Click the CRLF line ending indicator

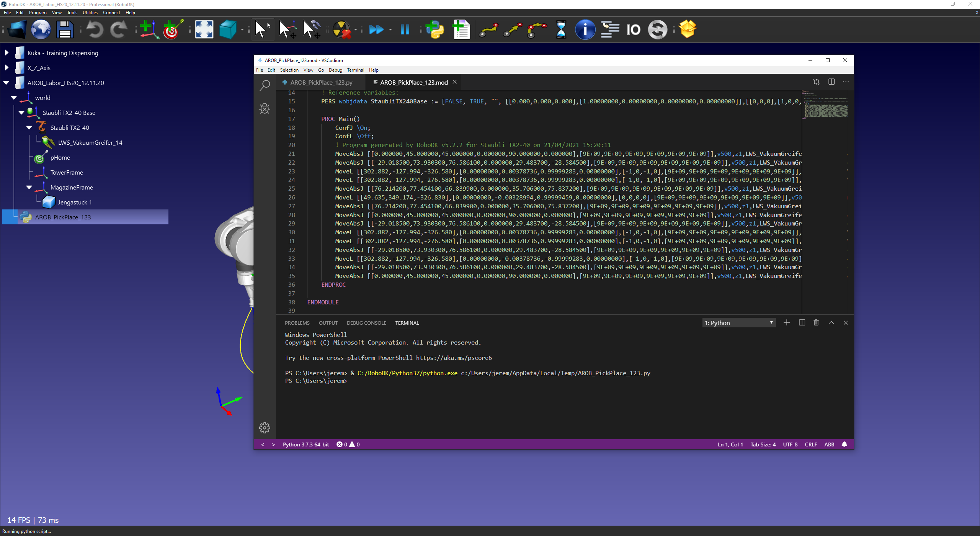(810, 444)
